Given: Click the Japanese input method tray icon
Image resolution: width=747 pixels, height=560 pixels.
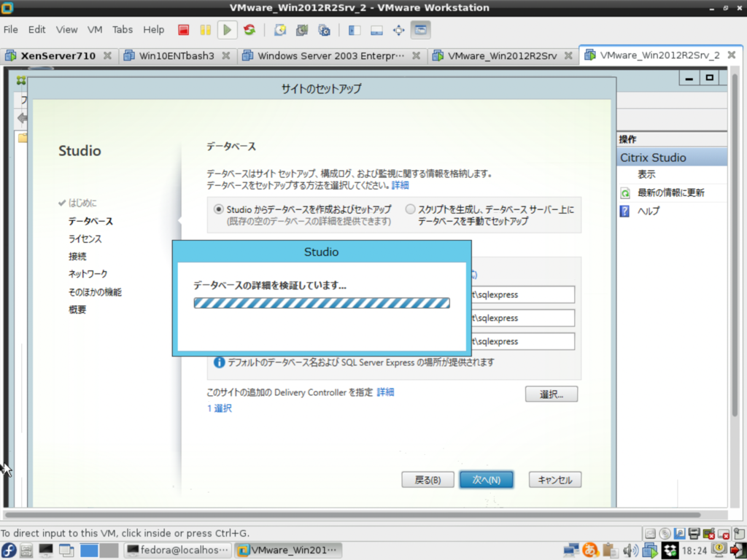Looking at the screenshot, I should tap(590, 550).
